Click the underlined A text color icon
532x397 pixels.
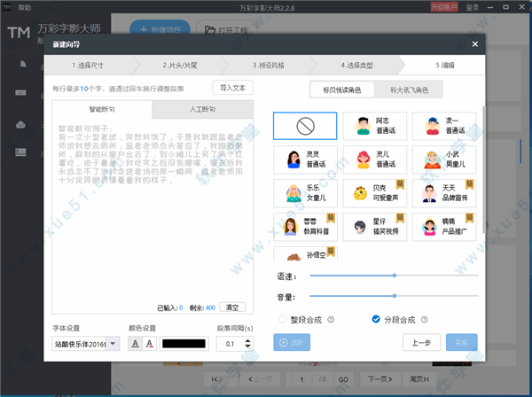coord(137,343)
